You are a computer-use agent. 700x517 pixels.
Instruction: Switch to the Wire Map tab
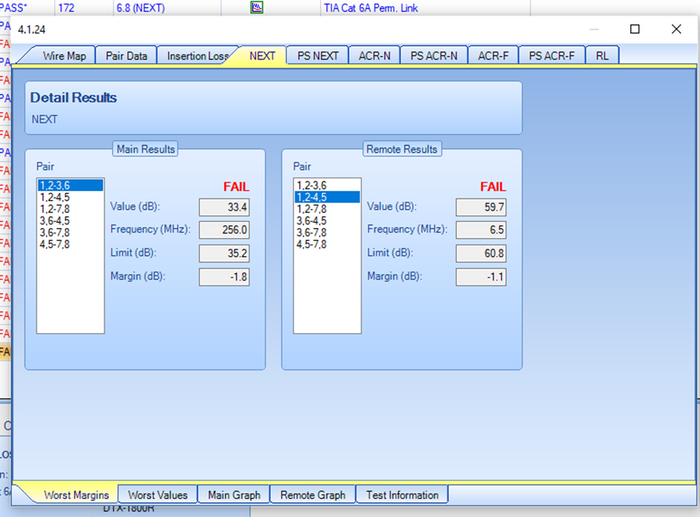68,56
